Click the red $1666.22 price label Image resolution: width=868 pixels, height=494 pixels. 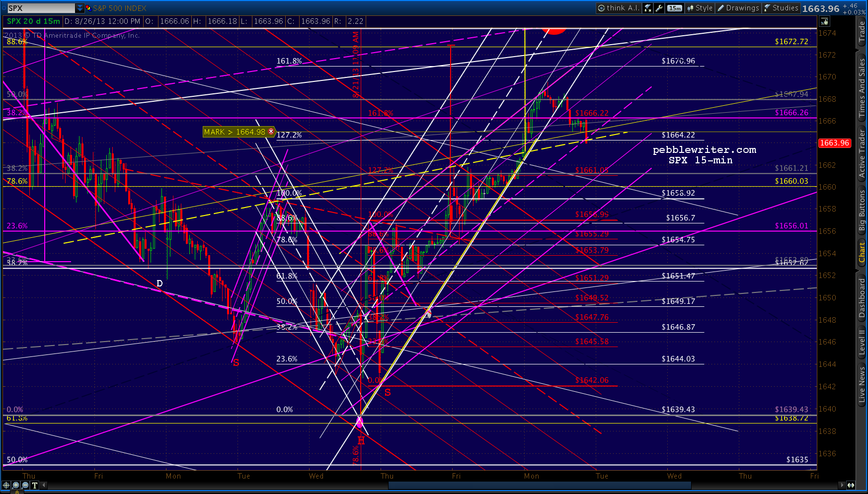[x=592, y=113]
